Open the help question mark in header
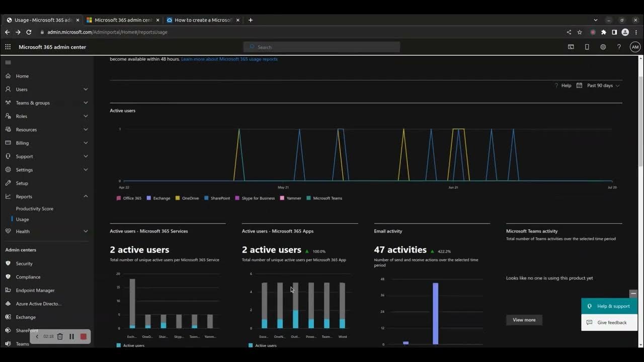The width and height of the screenshot is (644, 362). (x=619, y=47)
